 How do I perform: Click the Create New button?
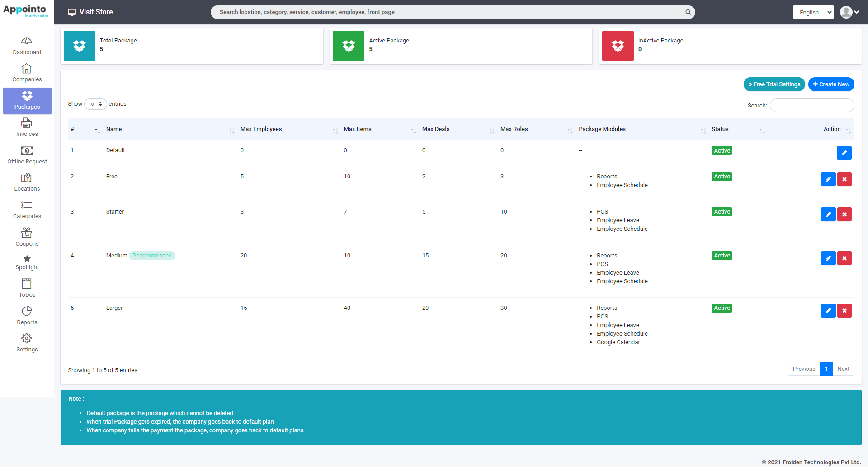tap(831, 84)
